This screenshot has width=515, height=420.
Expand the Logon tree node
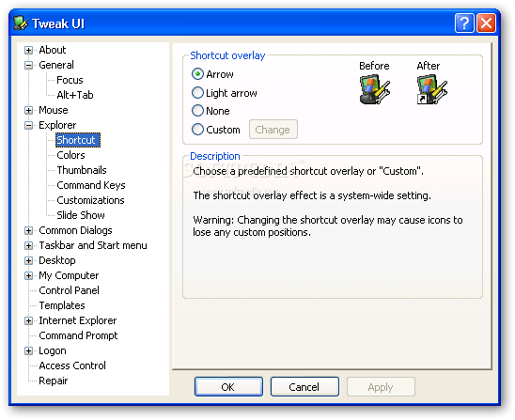[x=28, y=351]
